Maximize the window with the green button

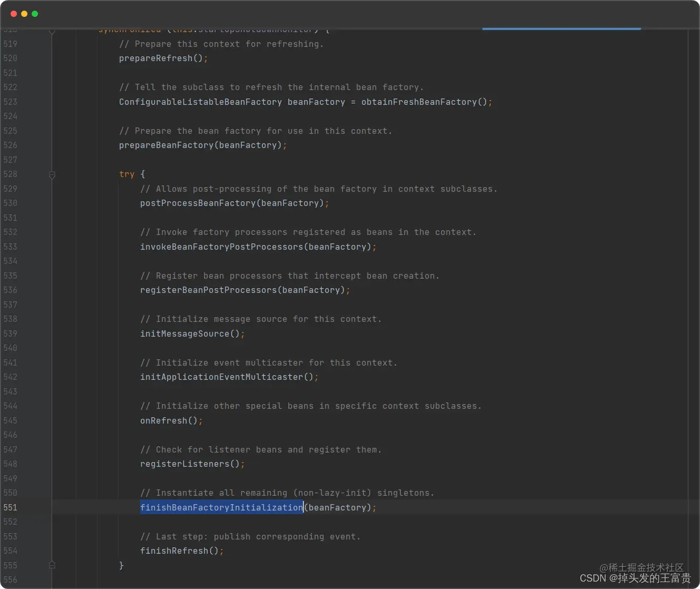coord(35,14)
